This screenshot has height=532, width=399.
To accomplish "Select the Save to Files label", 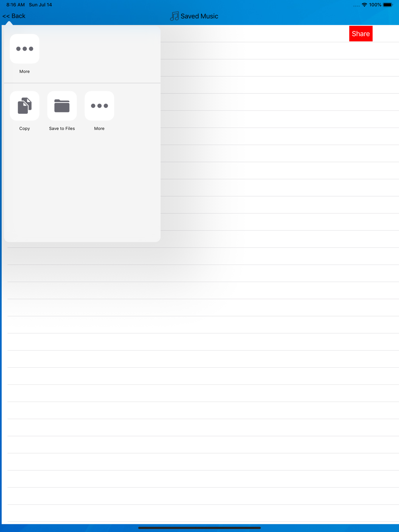I will pyautogui.click(x=62, y=128).
